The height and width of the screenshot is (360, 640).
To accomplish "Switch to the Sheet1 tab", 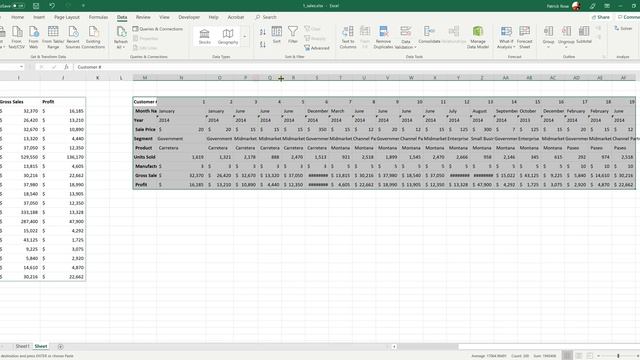I will [x=22, y=347].
